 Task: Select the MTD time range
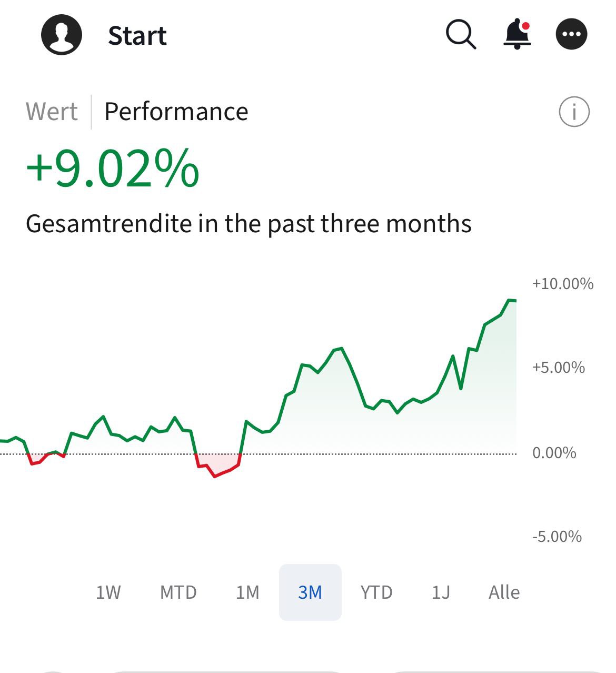point(178,592)
